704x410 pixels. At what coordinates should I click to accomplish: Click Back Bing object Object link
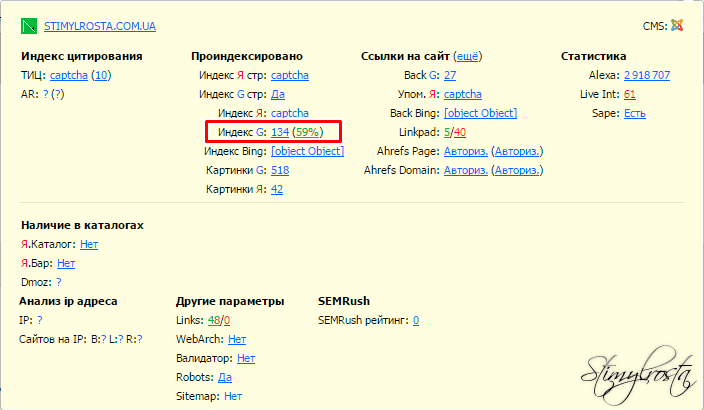[x=480, y=113]
